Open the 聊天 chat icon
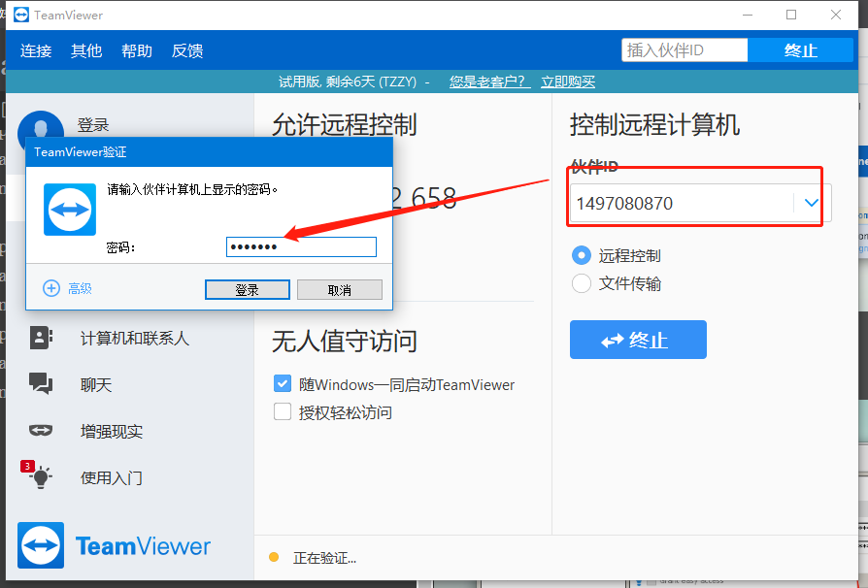This screenshot has height=588, width=868. [x=41, y=383]
